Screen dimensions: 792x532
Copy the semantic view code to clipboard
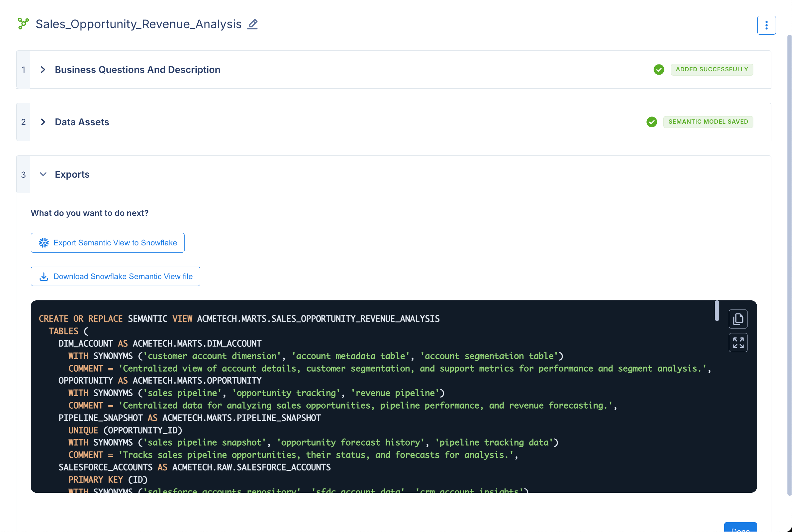coord(738,319)
